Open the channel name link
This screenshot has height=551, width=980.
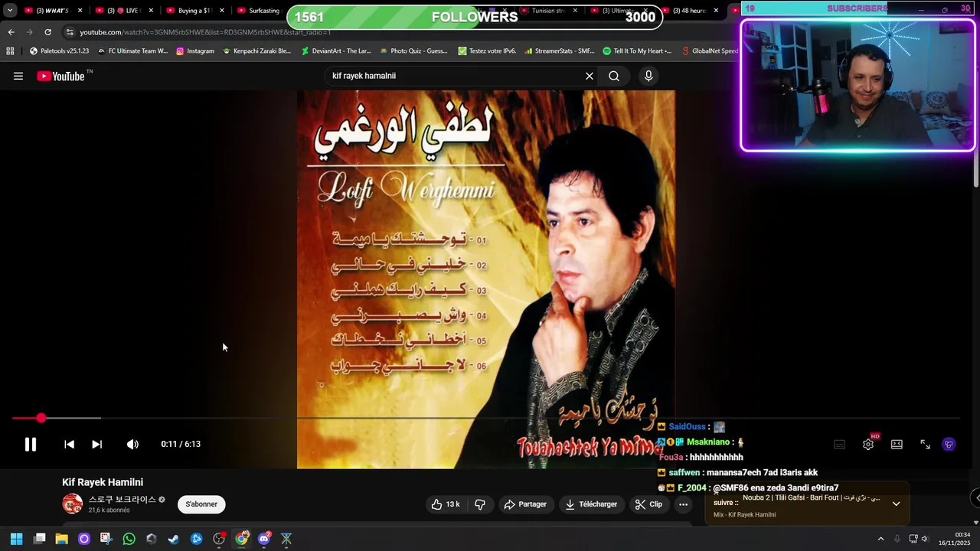[x=122, y=499]
